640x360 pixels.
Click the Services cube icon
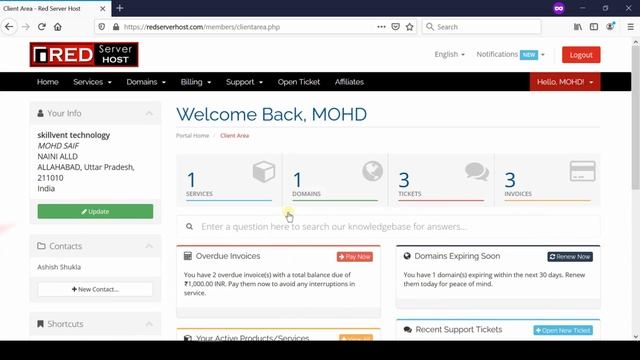click(264, 171)
